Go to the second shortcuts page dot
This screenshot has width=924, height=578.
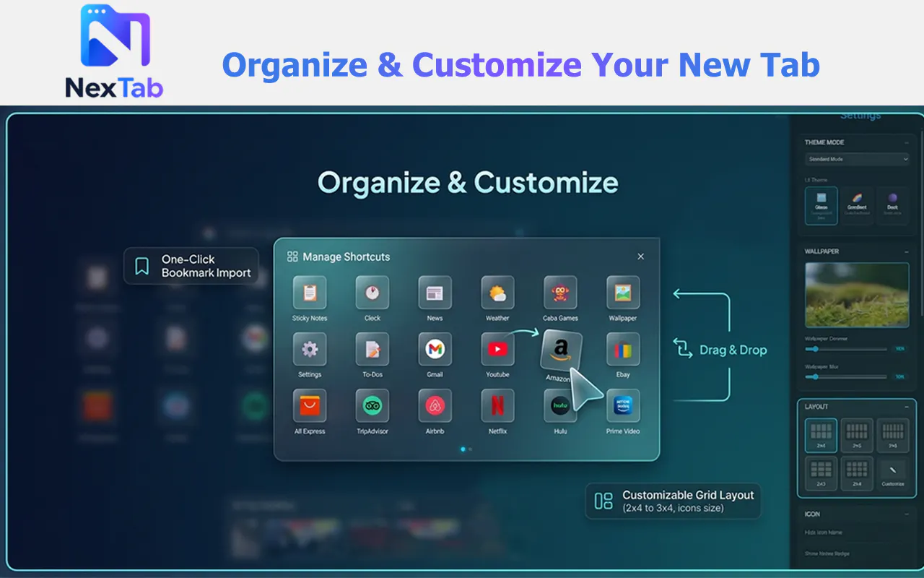tap(470, 449)
